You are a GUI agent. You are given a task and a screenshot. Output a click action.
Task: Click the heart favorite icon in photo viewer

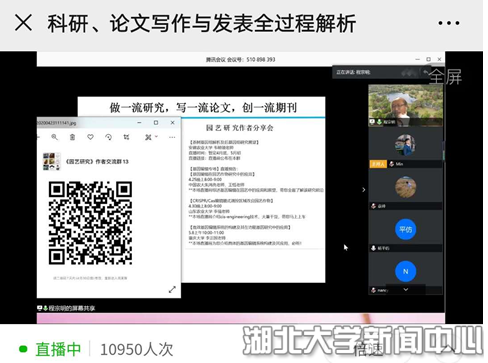click(x=90, y=137)
